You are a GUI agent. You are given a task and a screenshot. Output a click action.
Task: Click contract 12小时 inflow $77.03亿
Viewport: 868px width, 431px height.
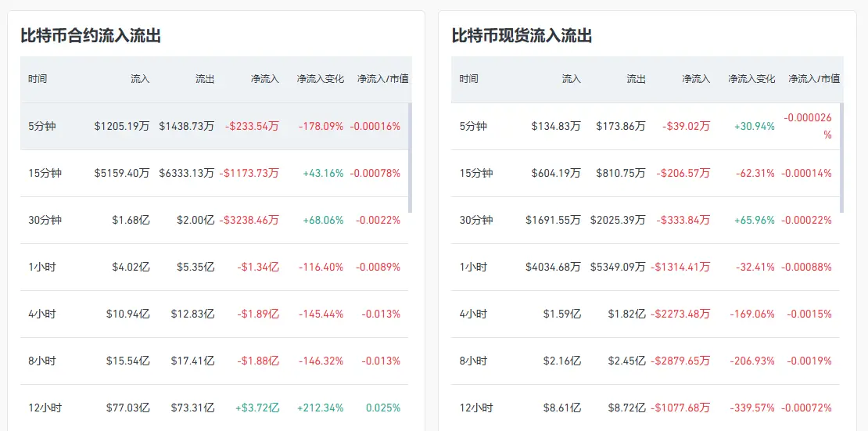point(128,408)
